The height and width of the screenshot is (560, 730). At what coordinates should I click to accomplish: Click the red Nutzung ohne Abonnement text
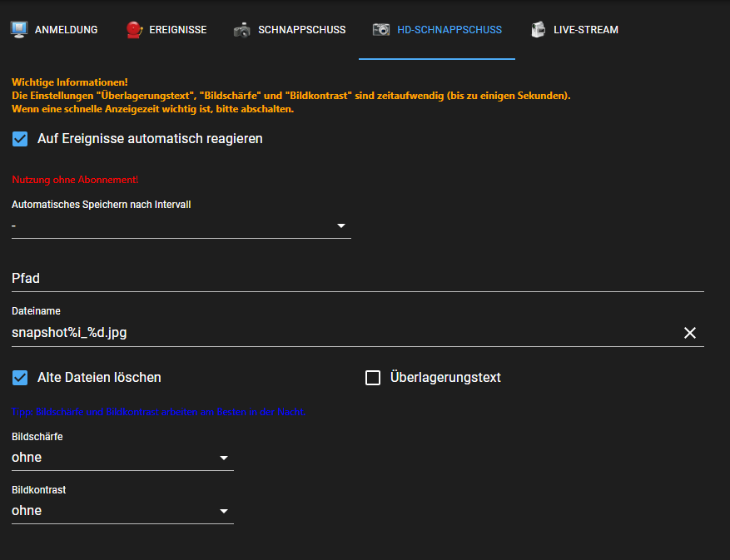(75, 180)
